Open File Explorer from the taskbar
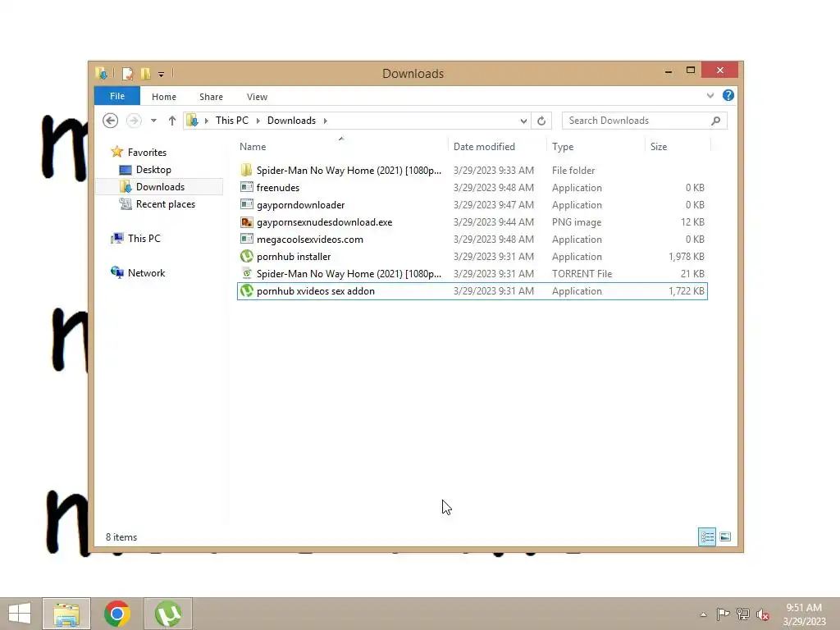Viewport: 840px width, 630px height. click(66, 614)
